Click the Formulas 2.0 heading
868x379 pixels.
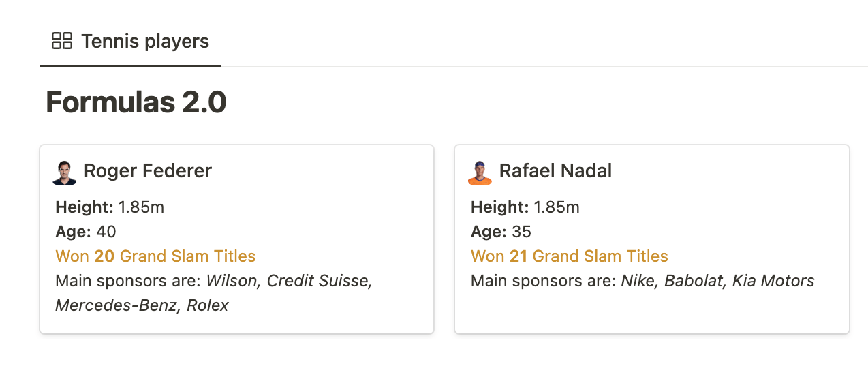(136, 103)
